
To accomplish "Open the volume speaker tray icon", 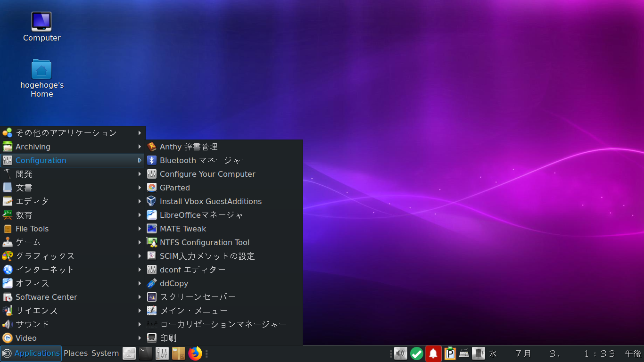I will pos(400,354).
